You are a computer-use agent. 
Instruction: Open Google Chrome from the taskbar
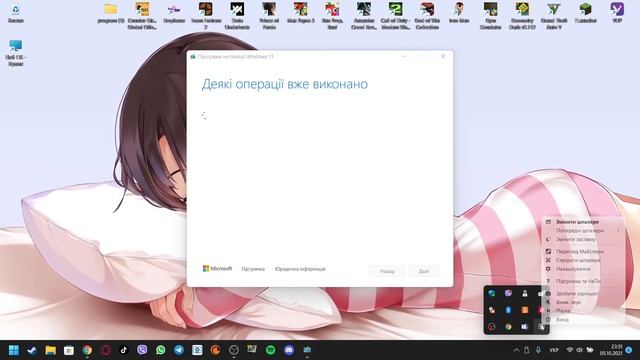click(x=87, y=350)
